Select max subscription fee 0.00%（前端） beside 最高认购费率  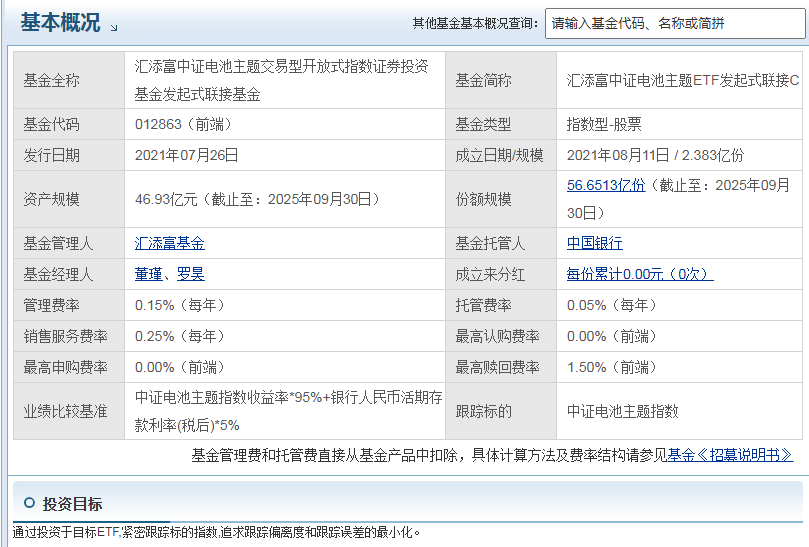(x=611, y=336)
